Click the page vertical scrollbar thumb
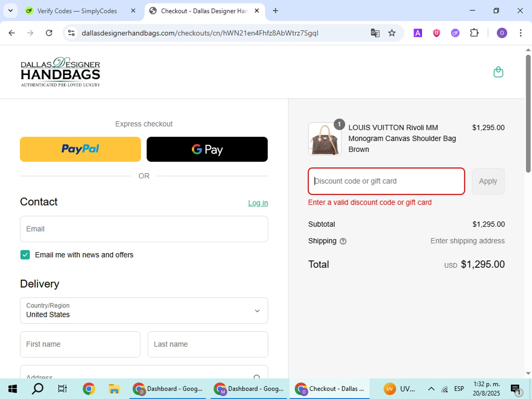This screenshot has width=532, height=399. (528, 113)
